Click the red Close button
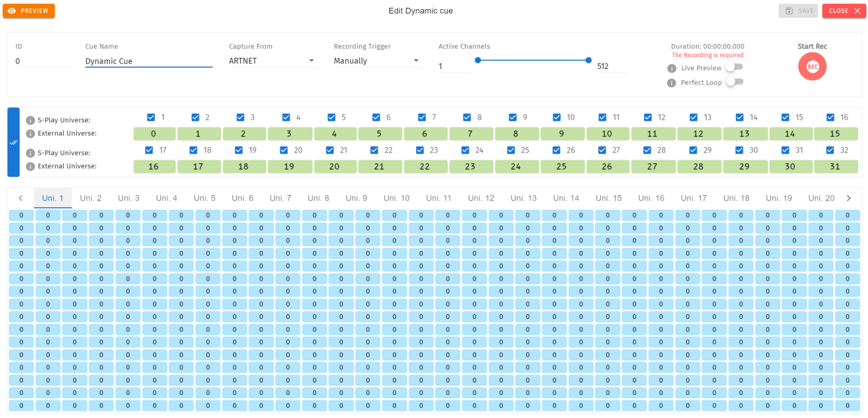Image resolution: width=868 pixels, height=418 pixels. 844,11
